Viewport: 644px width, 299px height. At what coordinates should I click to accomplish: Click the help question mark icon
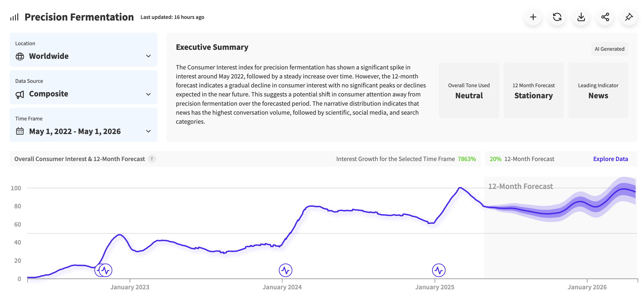(x=152, y=159)
